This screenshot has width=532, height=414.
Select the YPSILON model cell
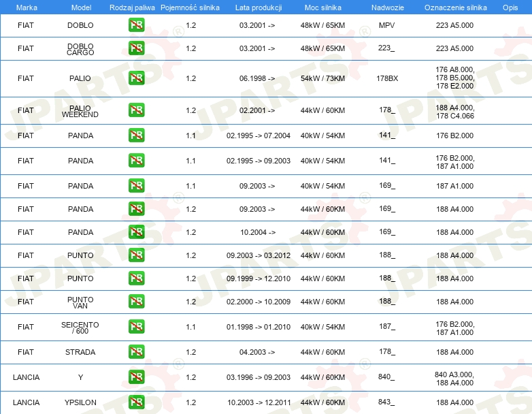[x=80, y=402]
